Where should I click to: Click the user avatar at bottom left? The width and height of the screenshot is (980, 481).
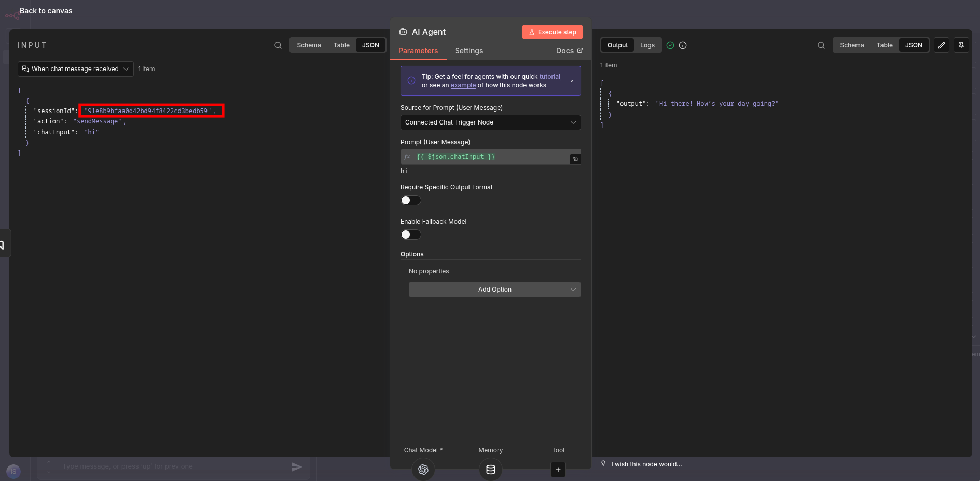coord(13,472)
